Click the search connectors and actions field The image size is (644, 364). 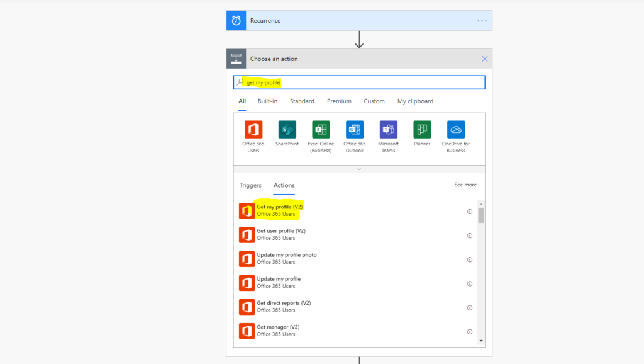point(359,82)
